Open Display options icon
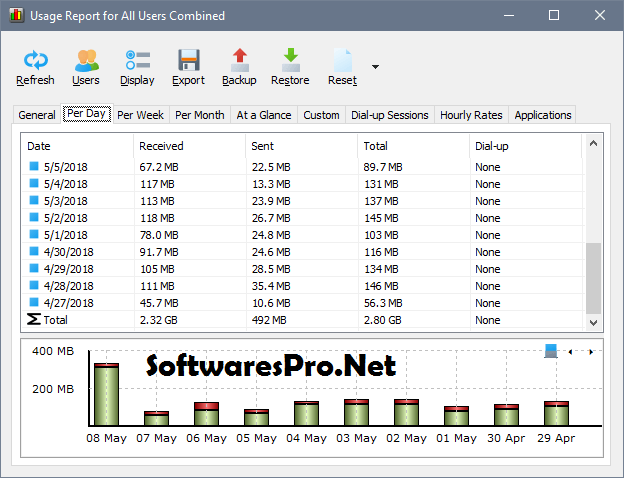This screenshot has height=478, width=624. 138,60
